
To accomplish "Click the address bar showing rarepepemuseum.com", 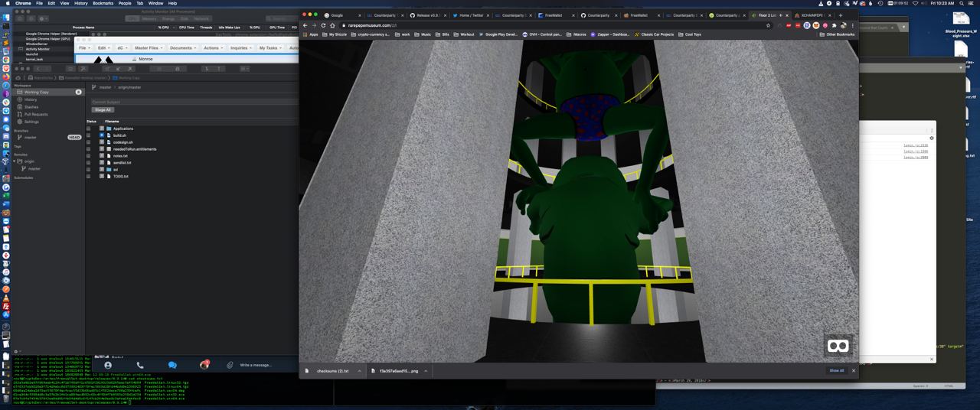I will tap(551, 25).
